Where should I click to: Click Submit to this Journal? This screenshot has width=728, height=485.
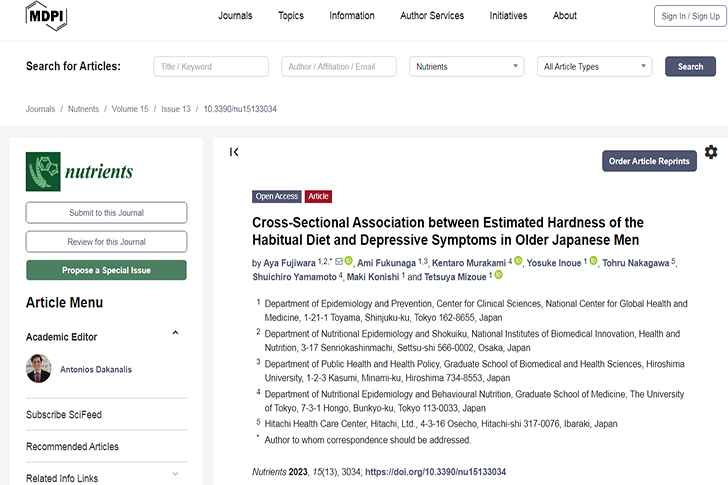coord(106,213)
